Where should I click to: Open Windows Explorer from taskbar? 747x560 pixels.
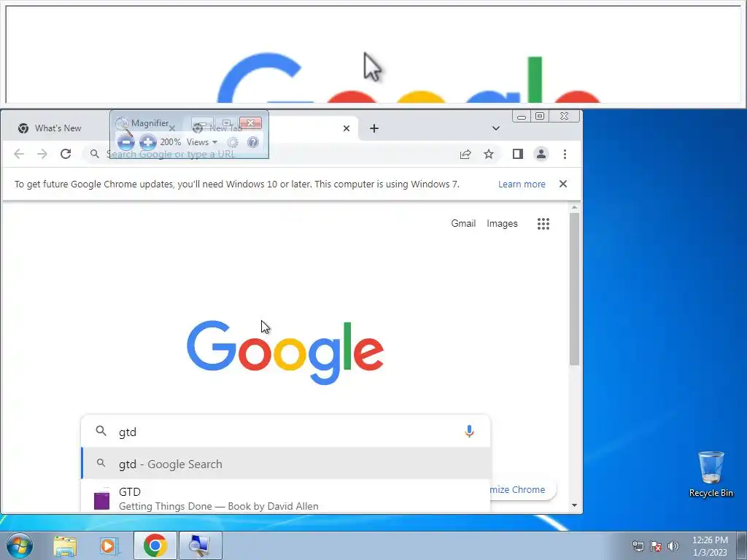pyautogui.click(x=65, y=546)
